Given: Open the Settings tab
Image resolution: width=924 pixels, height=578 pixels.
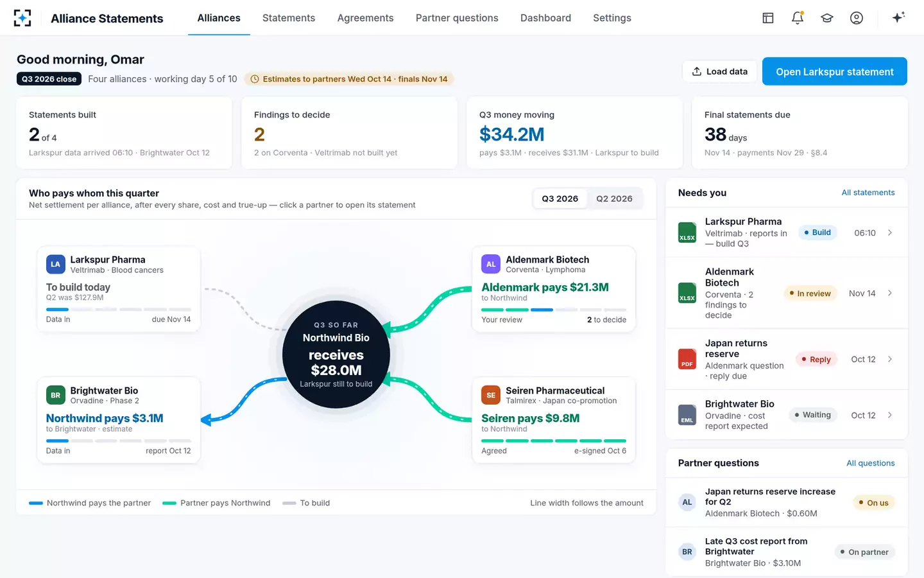Looking at the screenshot, I should [x=612, y=18].
